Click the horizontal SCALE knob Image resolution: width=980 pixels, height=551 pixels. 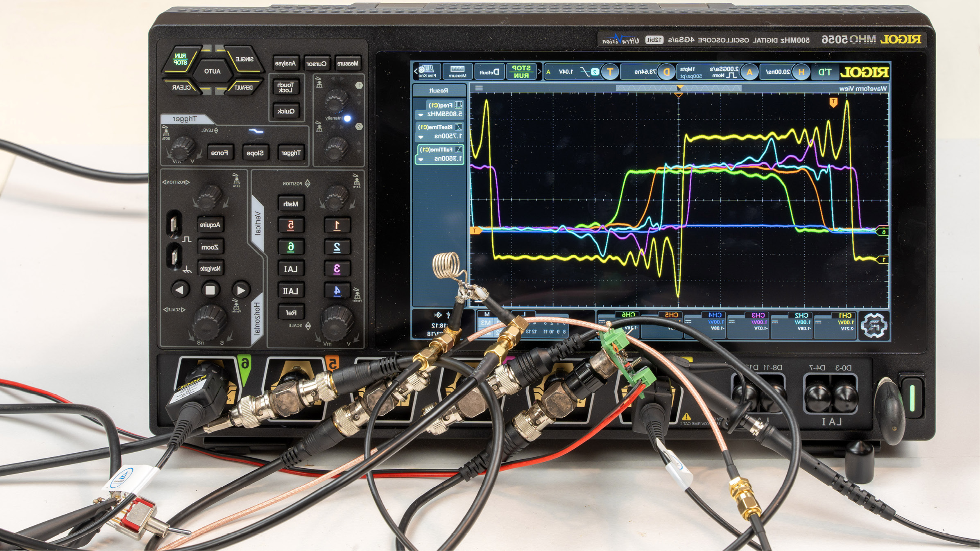click(x=210, y=322)
